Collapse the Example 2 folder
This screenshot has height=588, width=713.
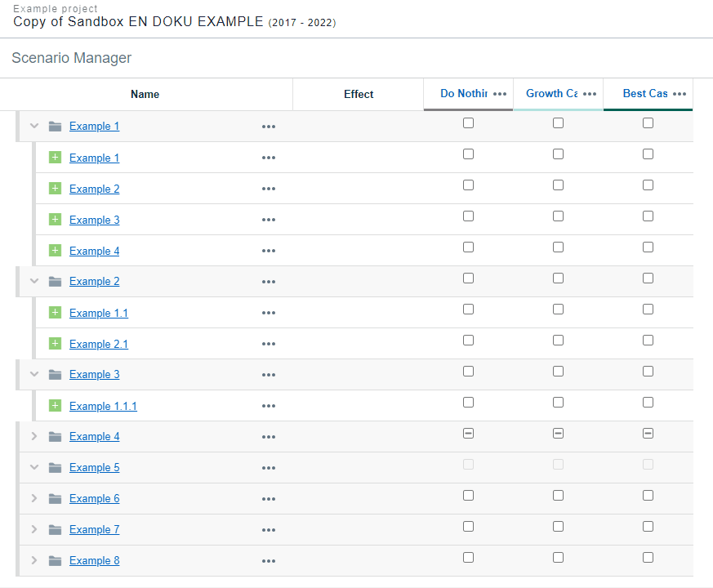(34, 282)
